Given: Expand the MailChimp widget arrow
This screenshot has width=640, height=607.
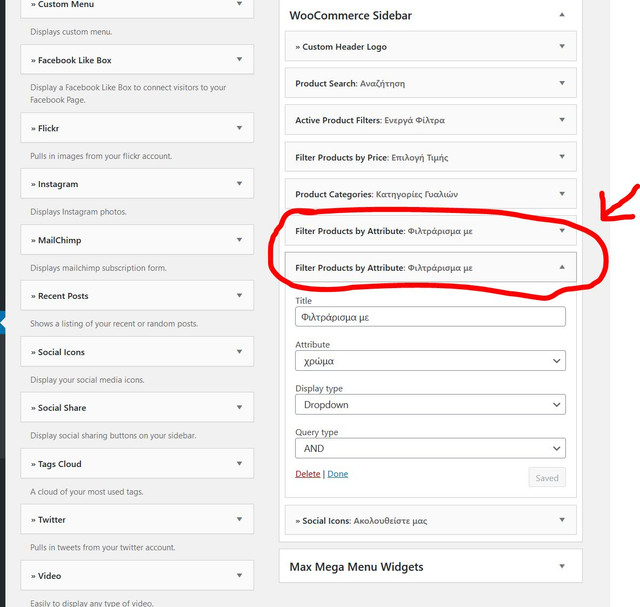Looking at the screenshot, I should [239, 240].
